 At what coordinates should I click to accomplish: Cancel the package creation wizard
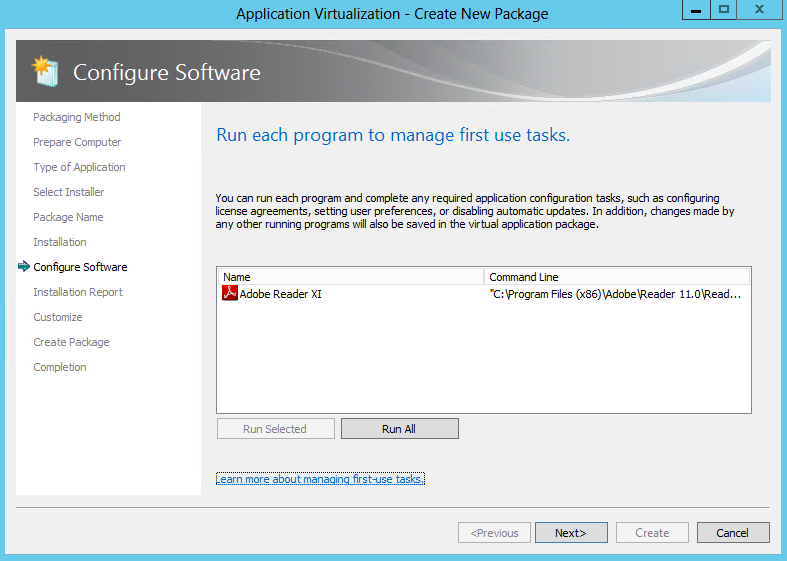point(733,533)
